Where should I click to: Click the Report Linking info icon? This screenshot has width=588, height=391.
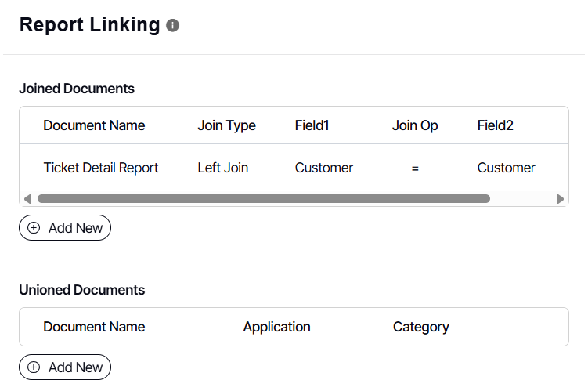pyautogui.click(x=173, y=26)
